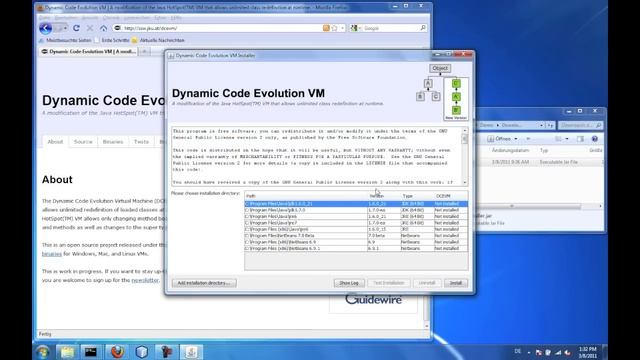
Task: Switch to the About tab on the website
Action: click(55, 142)
